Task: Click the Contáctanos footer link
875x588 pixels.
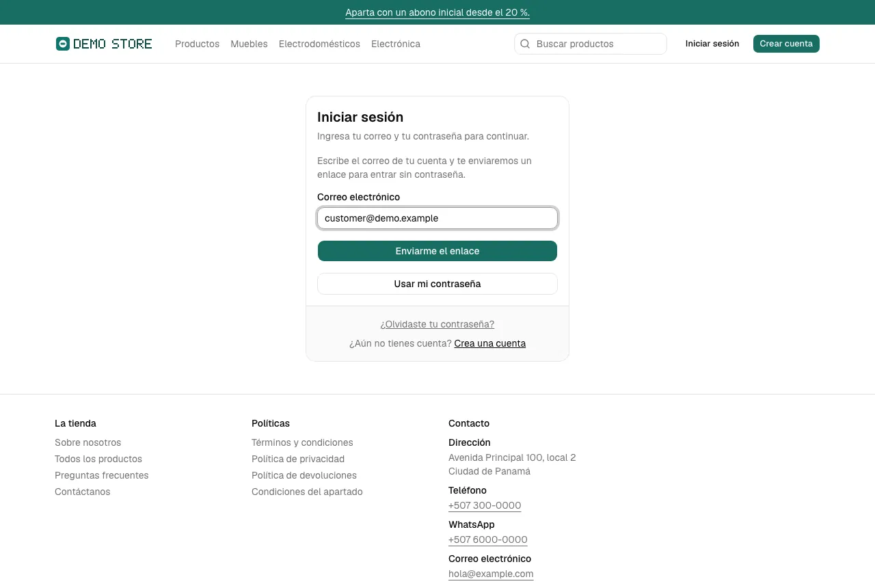Action: point(82,492)
